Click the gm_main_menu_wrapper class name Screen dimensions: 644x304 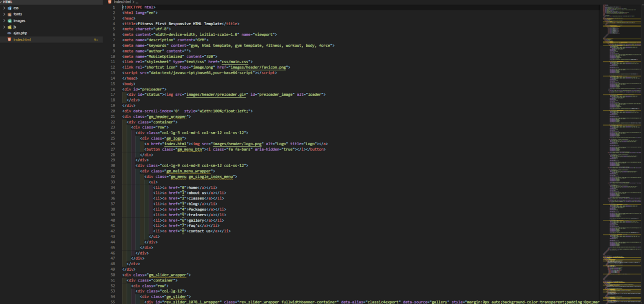coord(189,171)
